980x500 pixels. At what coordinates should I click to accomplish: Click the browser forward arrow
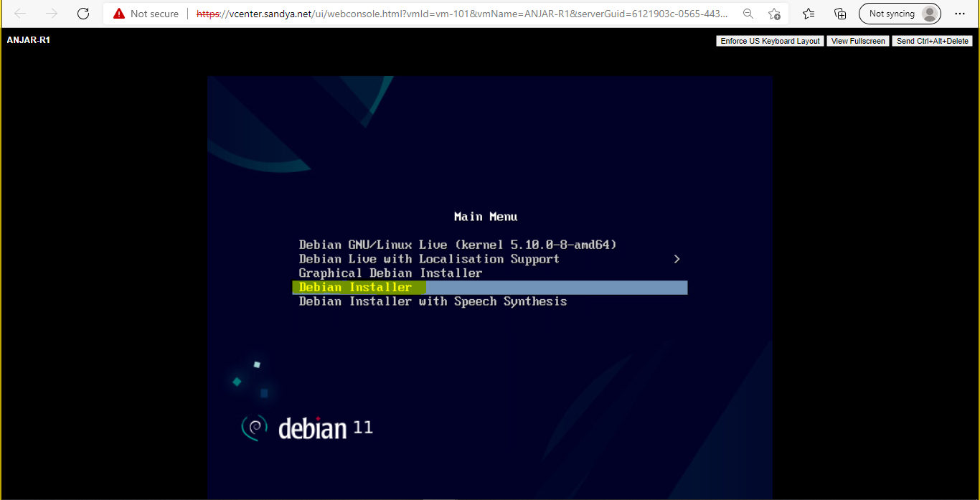click(52, 14)
